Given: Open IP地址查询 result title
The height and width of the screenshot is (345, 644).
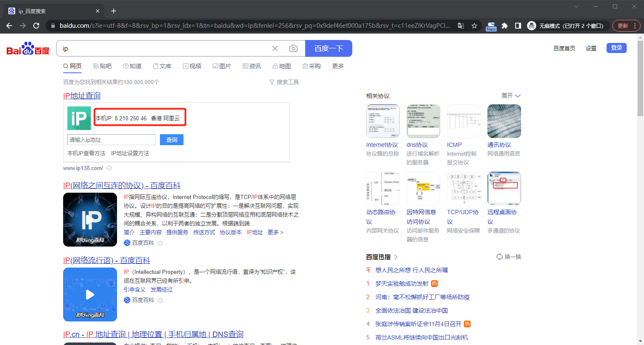Looking at the screenshot, I should [x=82, y=96].
